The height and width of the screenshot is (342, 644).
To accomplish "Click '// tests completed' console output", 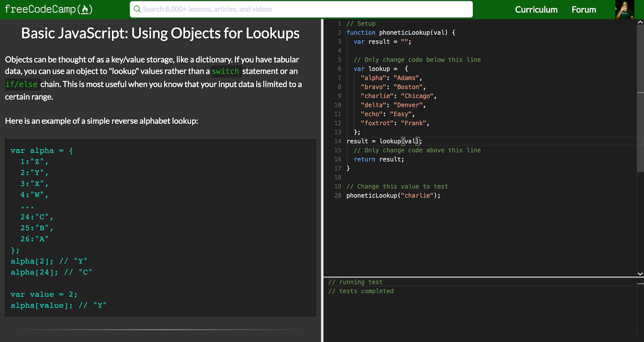I will pyautogui.click(x=361, y=291).
